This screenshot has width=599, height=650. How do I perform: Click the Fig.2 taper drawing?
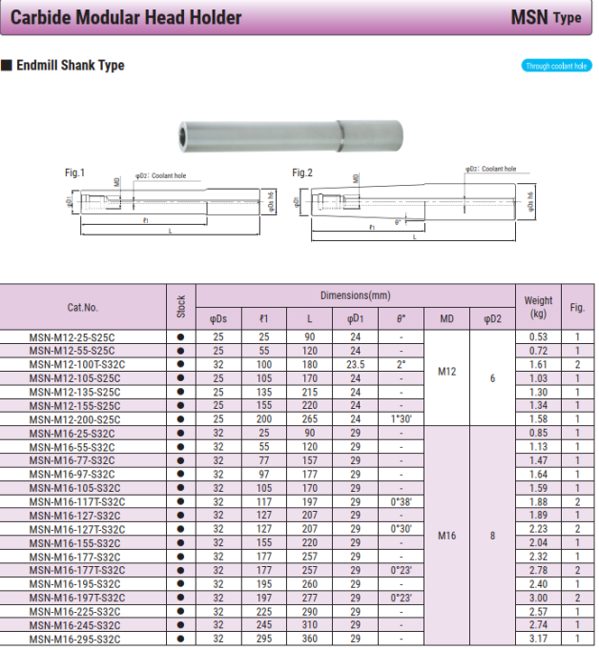[x=415, y=203]
